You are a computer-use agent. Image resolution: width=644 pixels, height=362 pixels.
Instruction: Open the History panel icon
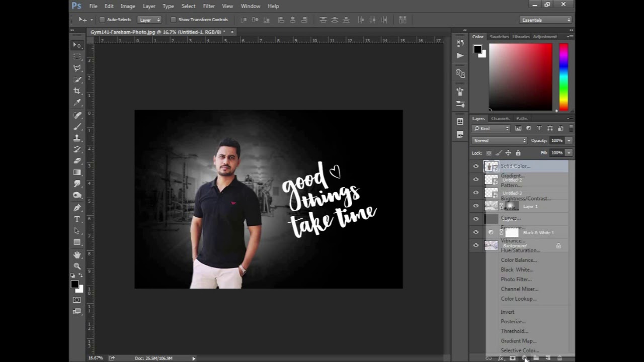(460, 43)
